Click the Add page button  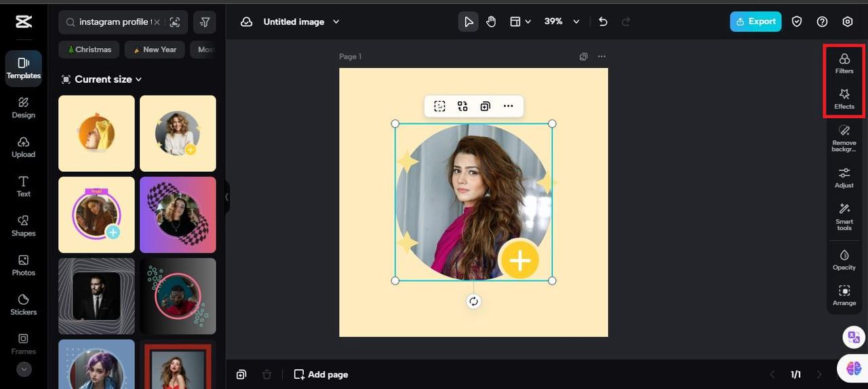coord(321,374)
